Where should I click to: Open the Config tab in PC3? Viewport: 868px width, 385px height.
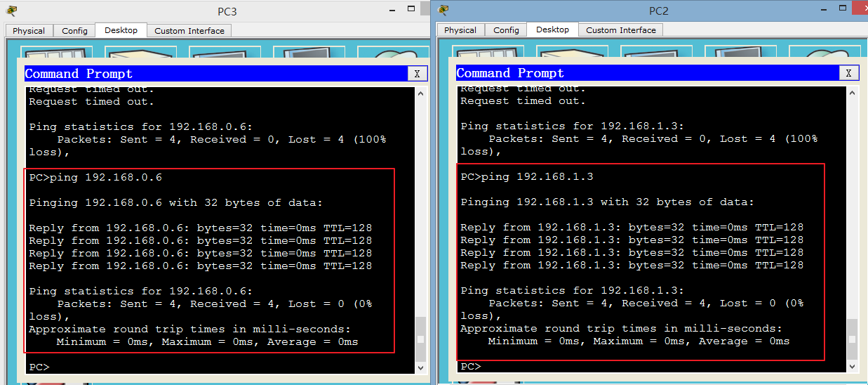(x=74, y=31)
